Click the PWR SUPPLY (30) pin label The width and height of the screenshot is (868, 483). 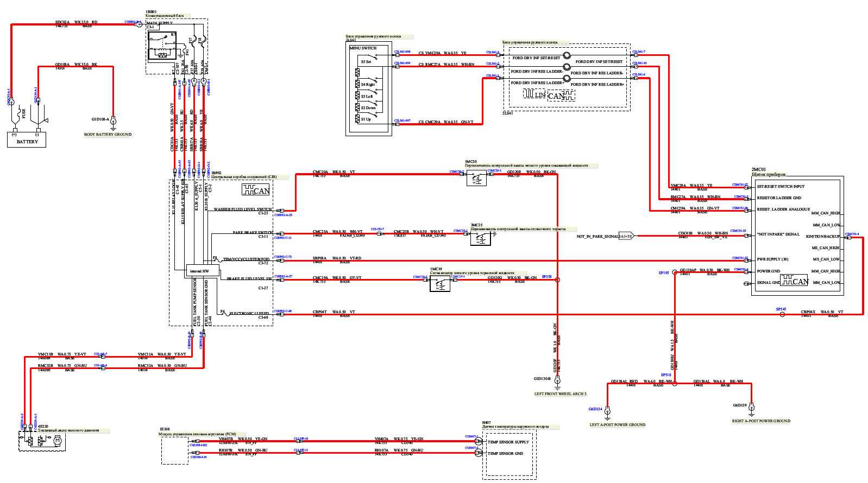point(773,259)
